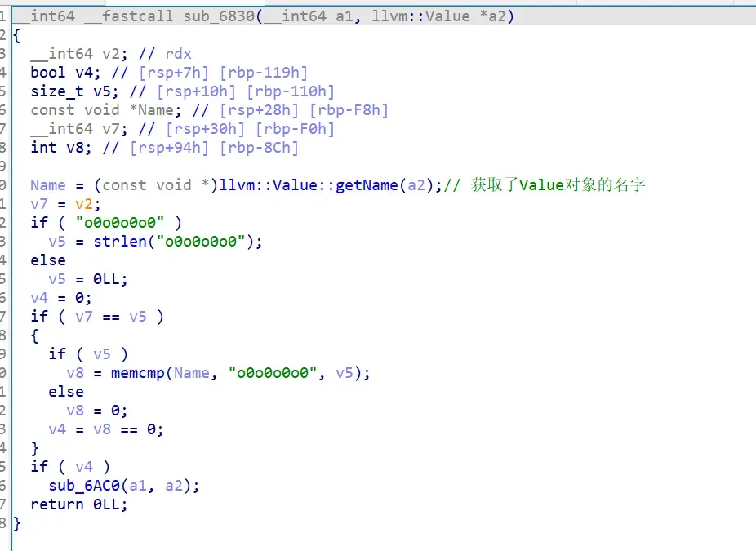Click the orange v2 in 'v7 = v2'
756x551 pixels.
[x=84, y=204]
